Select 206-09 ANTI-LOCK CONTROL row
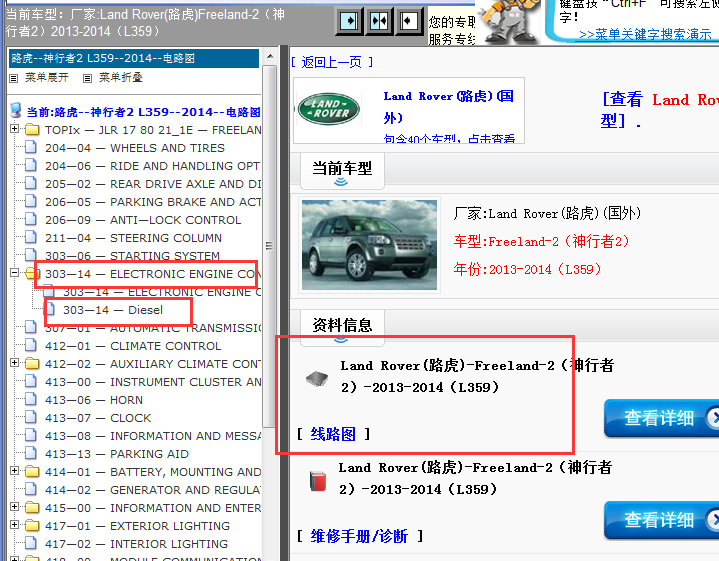 tap(143, 220)
